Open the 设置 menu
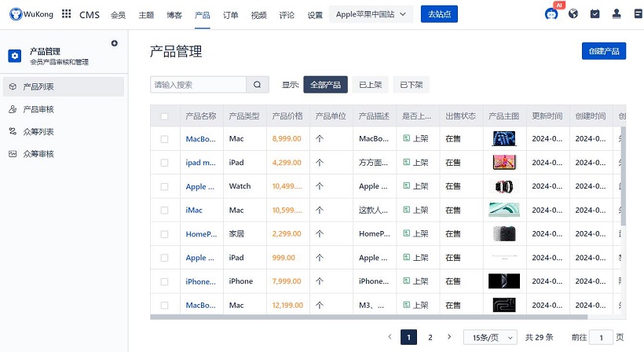The height and width of the screenshot is (352, 644). click(x=315, y=15)
